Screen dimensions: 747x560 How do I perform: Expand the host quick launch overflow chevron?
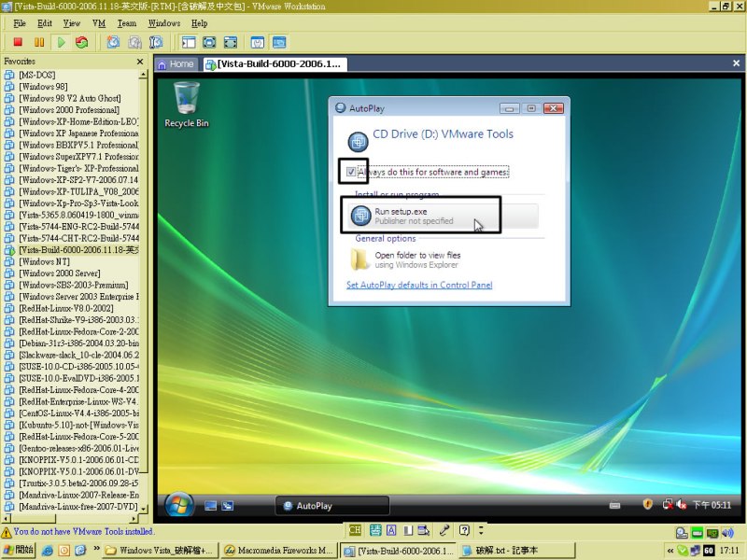pyautogui.click(x=96, y=548)
